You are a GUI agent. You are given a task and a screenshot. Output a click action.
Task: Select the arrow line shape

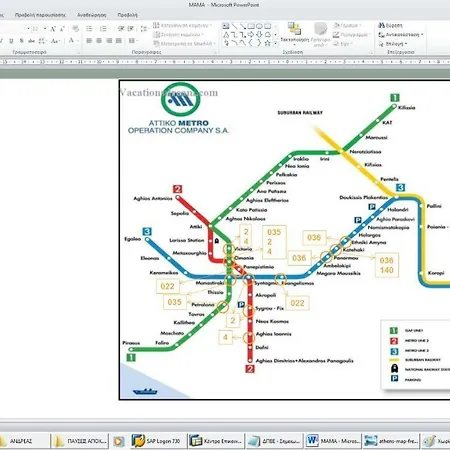(243, 26)
